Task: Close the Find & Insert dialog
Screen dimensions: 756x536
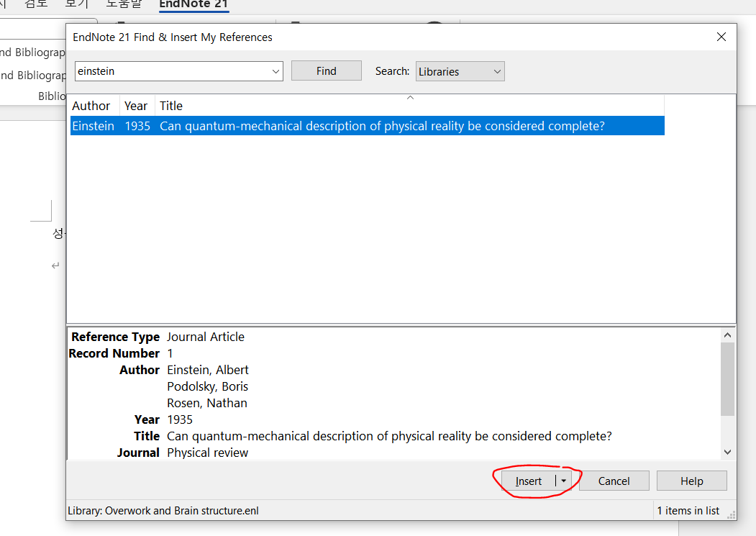Action: click(721, 37)
